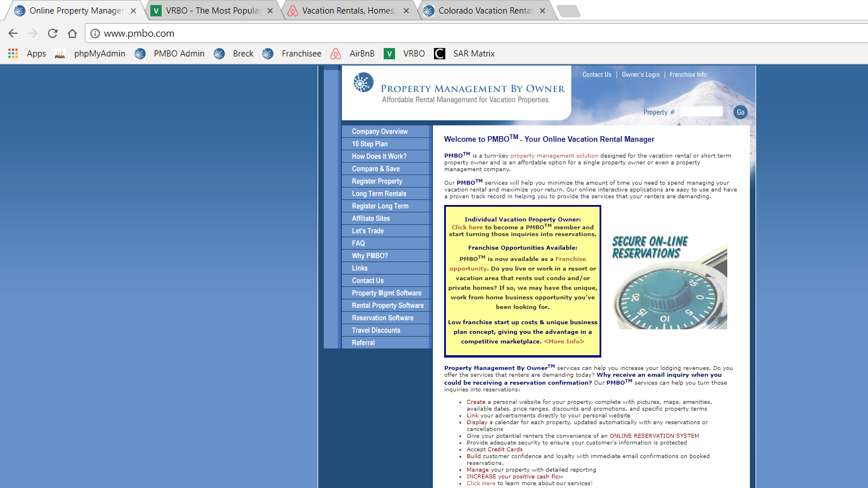
Task: Open FAQ in the sidebar menu
Action: coord(387,243)
